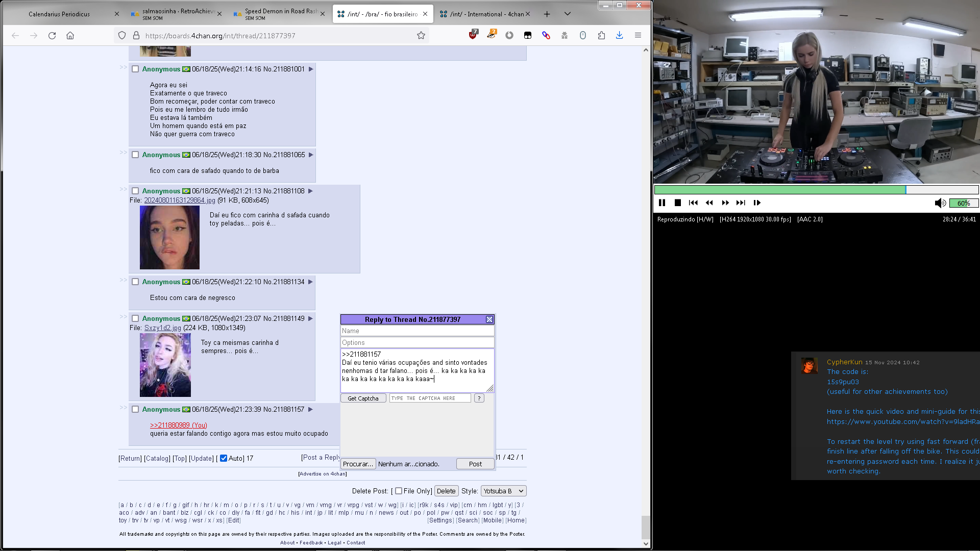This screenshot has width=980, height=551.
Task: Click the Name field in reply box
Action: click(x=418, y=331)
